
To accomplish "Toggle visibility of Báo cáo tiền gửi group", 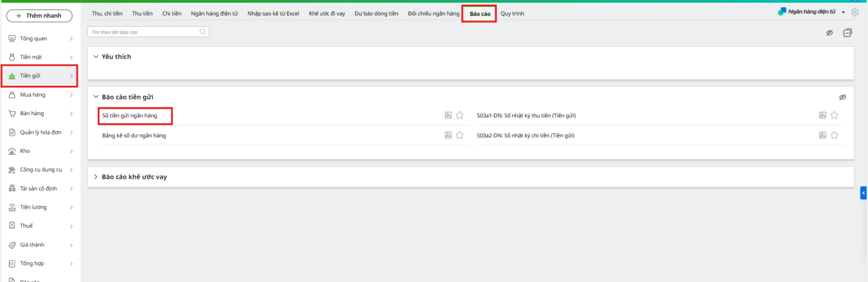I will pyautogui.click(x=843, y=97).
